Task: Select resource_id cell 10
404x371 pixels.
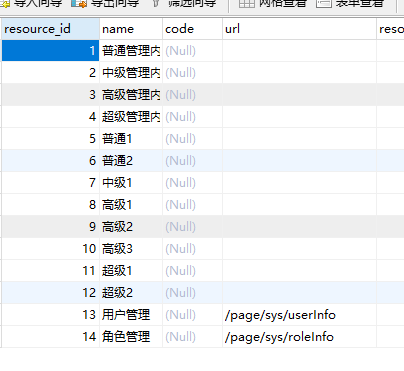Action: (x=50, y=249)
